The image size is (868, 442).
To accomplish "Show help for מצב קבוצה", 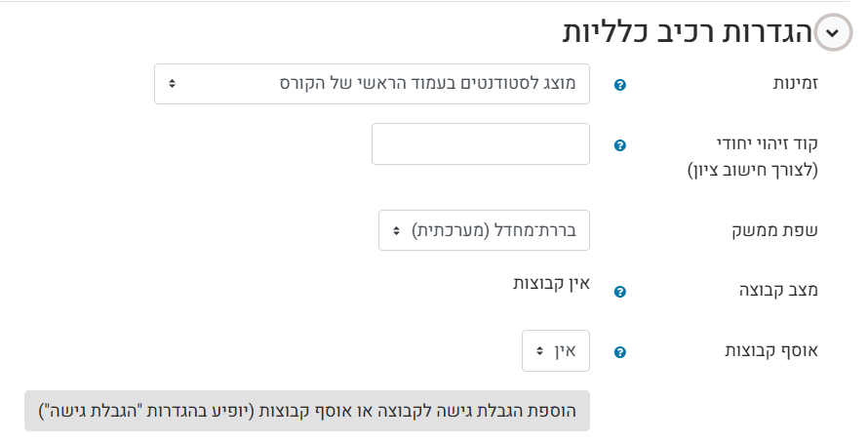I will pos(619,292).
